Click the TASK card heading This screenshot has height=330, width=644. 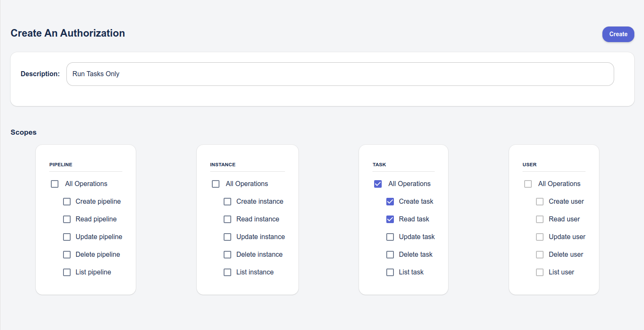(379, 165)
